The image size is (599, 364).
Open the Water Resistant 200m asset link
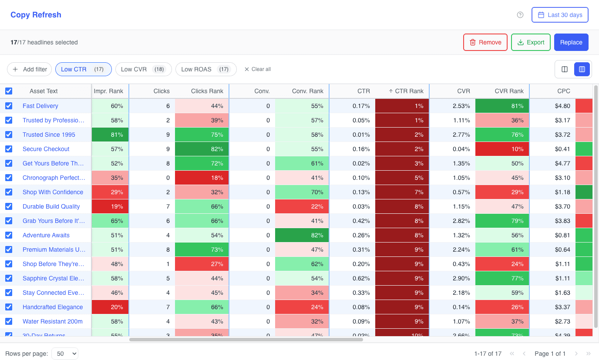point(53,321)
